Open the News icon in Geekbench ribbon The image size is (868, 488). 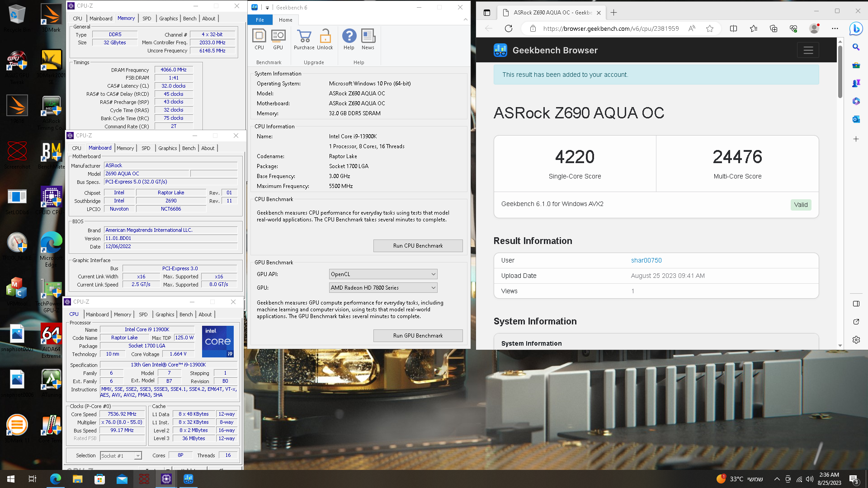click(x=368, y=39)
